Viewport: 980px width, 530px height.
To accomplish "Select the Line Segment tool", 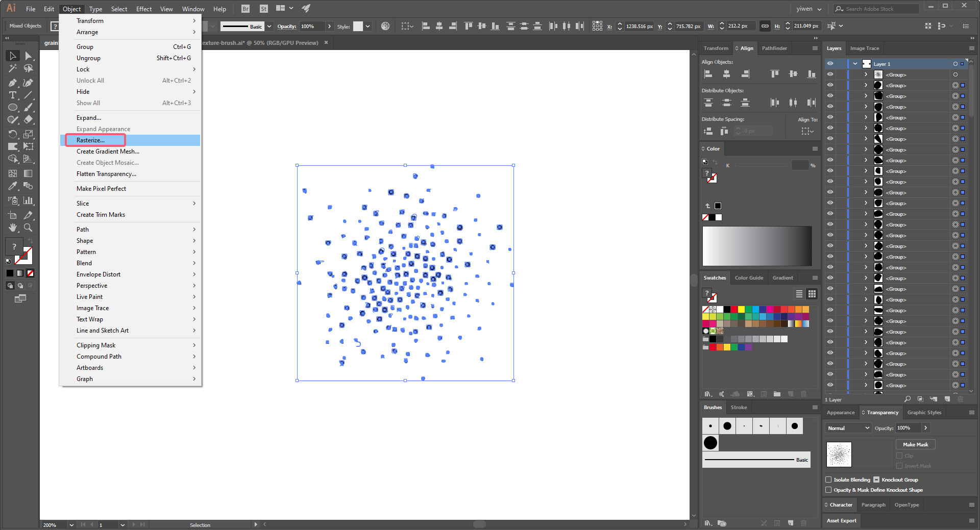I will 29,95.
